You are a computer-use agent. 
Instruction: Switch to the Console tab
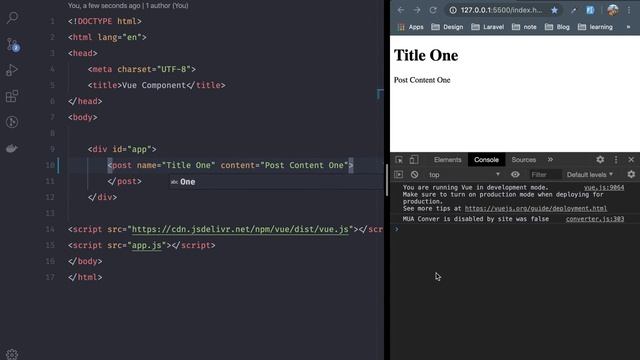(486, 160)
